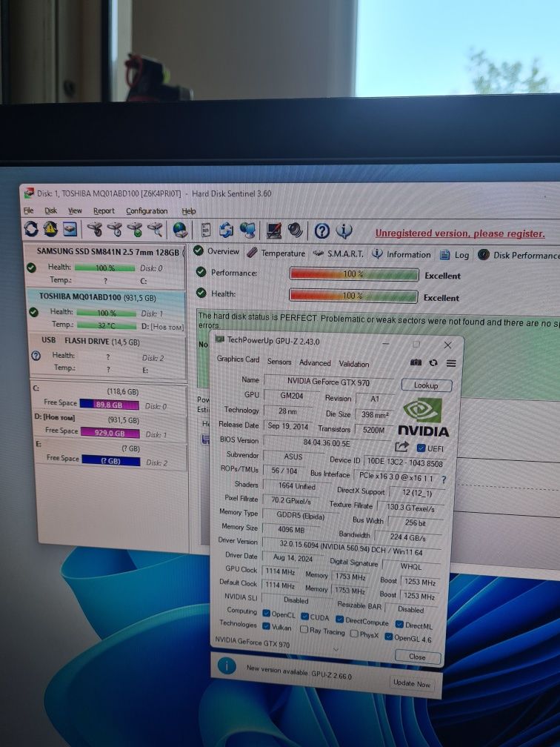Click the disk test icon with green check
Screen dimensions: 560x747
coord(135,230)
